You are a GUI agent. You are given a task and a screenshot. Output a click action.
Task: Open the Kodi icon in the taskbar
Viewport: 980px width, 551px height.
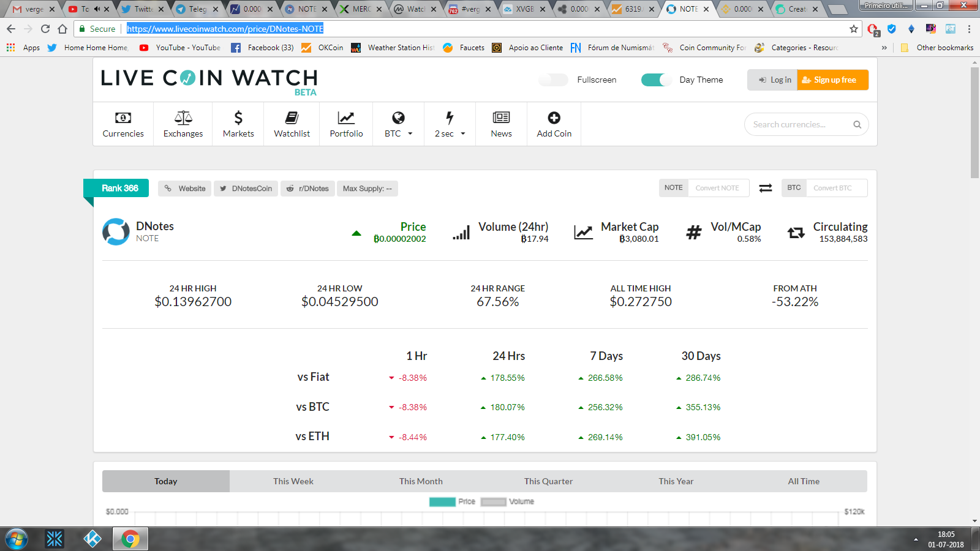[92, 539]
